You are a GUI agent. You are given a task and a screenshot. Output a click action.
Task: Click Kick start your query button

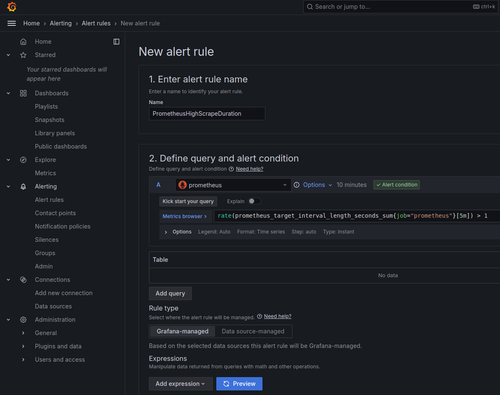188,201
